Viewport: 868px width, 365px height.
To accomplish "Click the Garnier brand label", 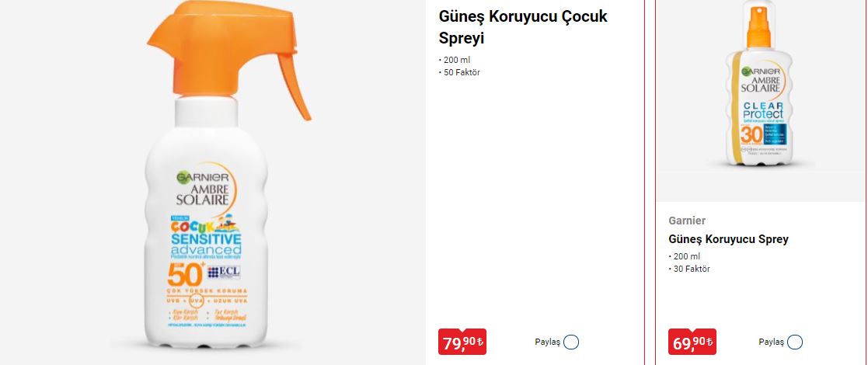I will point(687,221).
